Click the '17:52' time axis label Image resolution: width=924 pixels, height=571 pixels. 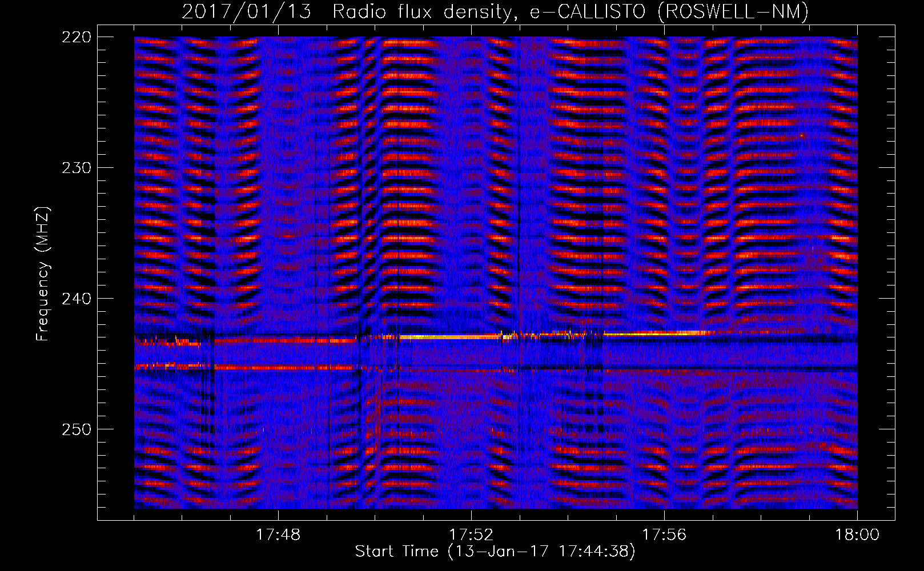click(x=471, y=535)
